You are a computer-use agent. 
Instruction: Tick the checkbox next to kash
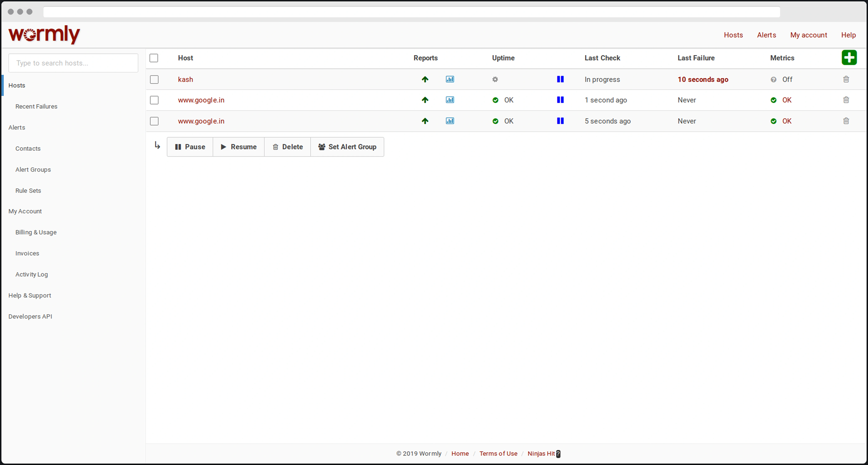(154, 80)
